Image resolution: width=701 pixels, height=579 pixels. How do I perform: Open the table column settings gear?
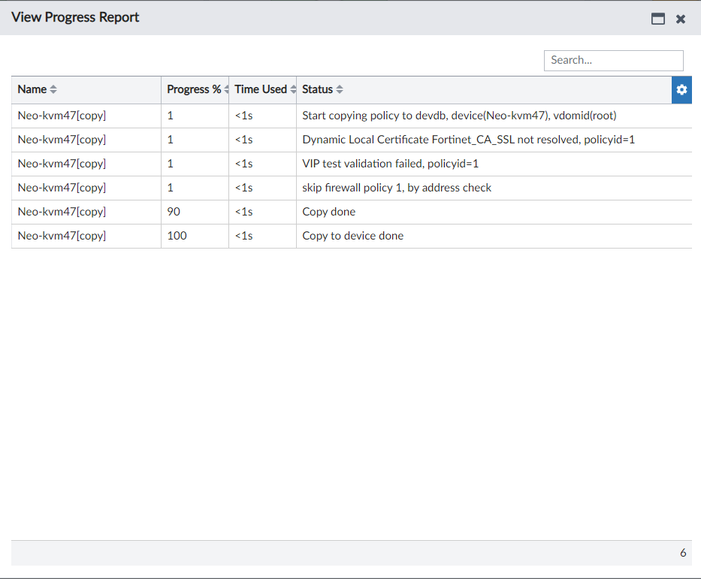tap(682, 90)
